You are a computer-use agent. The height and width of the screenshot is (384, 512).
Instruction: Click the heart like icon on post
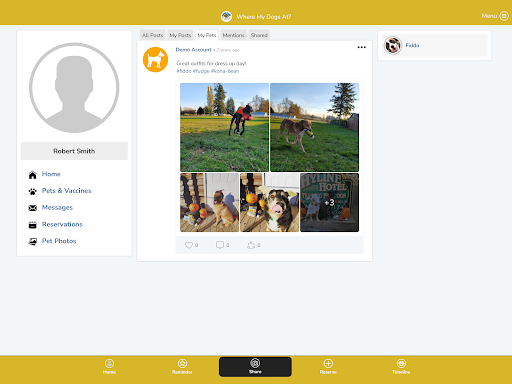(189, 245)
